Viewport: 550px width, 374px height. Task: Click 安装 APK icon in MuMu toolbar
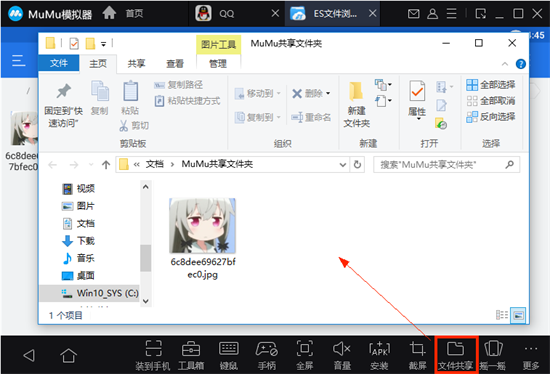pos(379,355)
